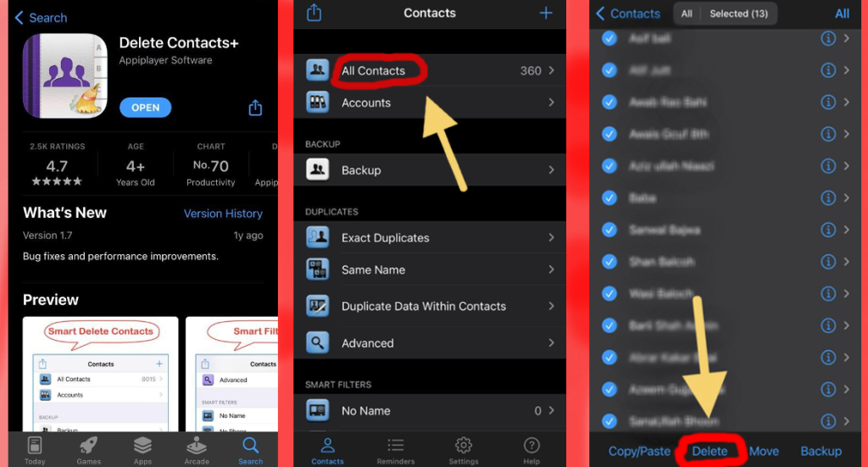Show info for Atif Jutt contact
This screenshot has width=868, height=467.
point(828,69)
